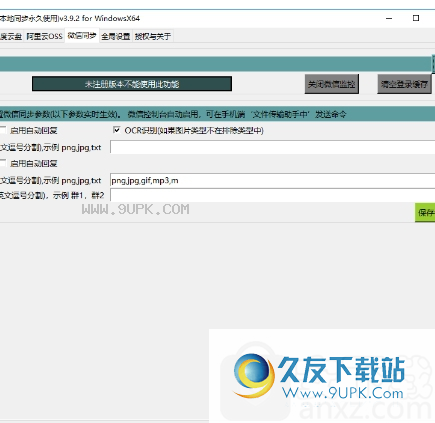Switch to the 阿里云OSS tab
This screenshot has height=423, width=435.
[44, 36]
